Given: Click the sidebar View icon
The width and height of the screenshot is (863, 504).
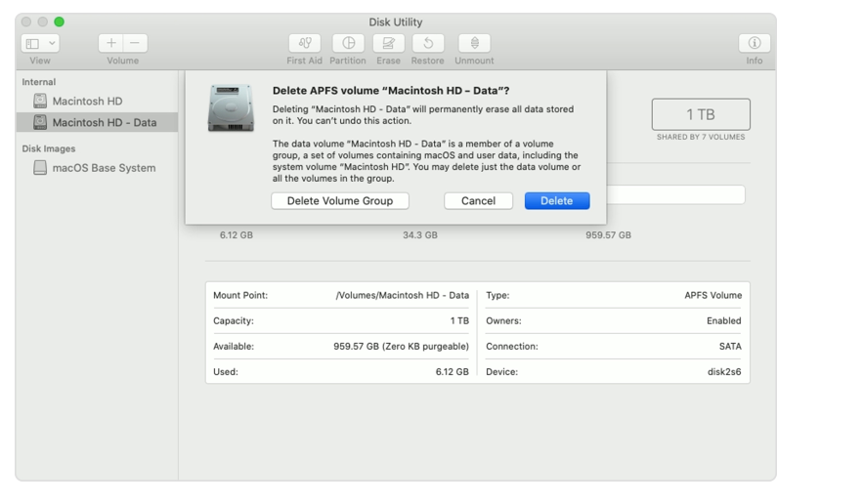Looking at the screenshot, I should (33, 43).
